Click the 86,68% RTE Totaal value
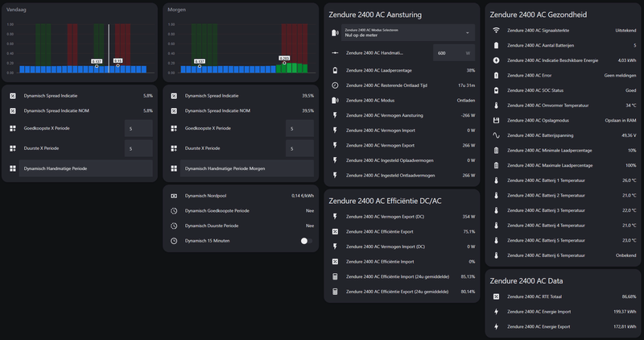Screen dimensions: 644x340 (x=629, y=296)
